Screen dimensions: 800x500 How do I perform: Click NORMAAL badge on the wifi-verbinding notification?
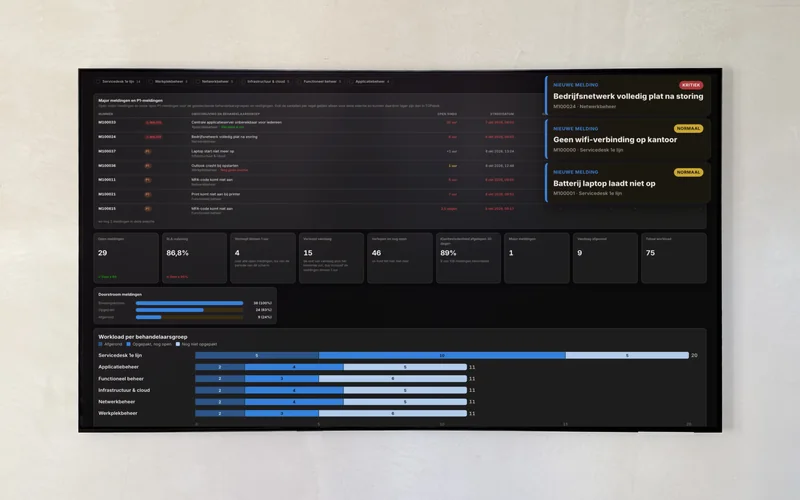[x=688, y=129]
